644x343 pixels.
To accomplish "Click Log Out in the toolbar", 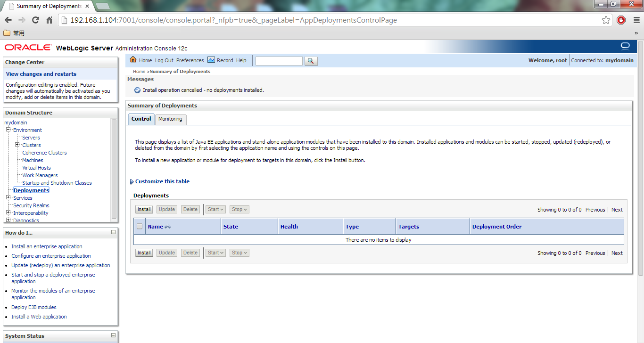I will (164, 60).
